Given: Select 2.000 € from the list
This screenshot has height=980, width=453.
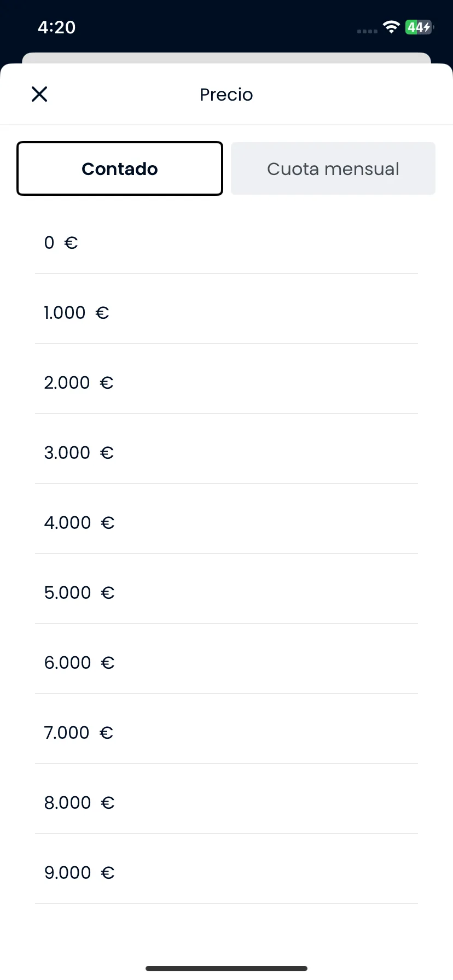Looking at the screenshot, I should [x=226, y=383].
